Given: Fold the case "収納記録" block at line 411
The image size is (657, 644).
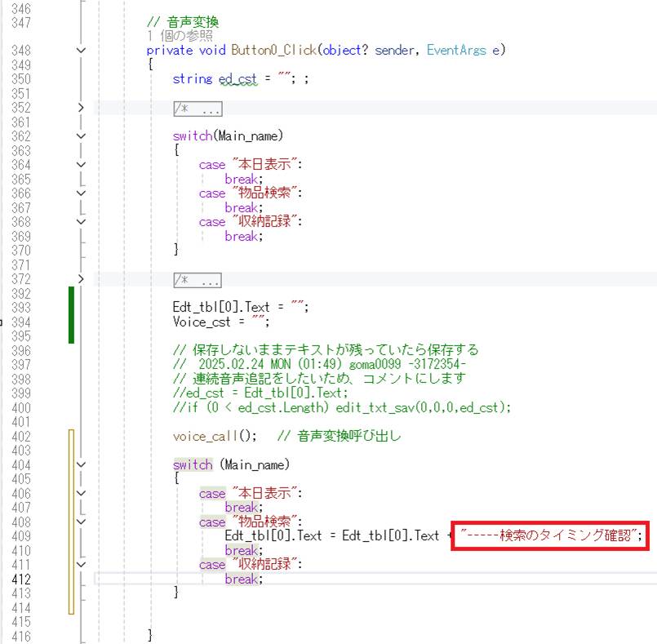Looking at the screenshot, I should pos(81,564).
